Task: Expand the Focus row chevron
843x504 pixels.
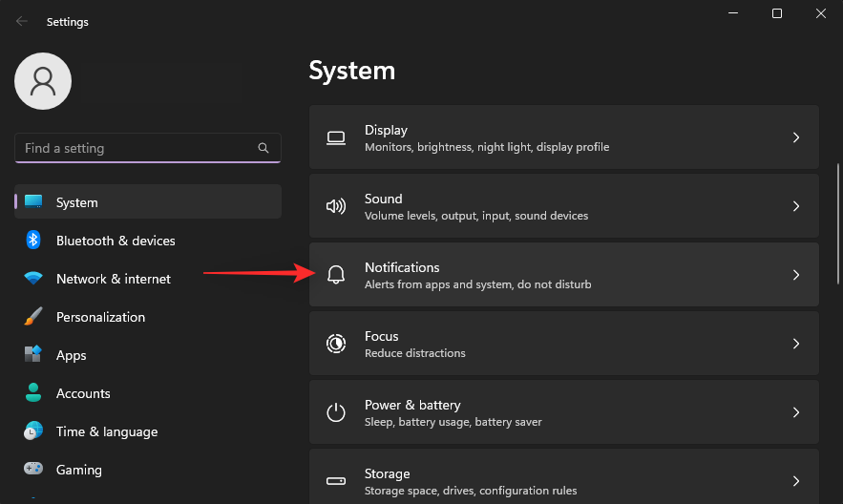Action: 796,344
